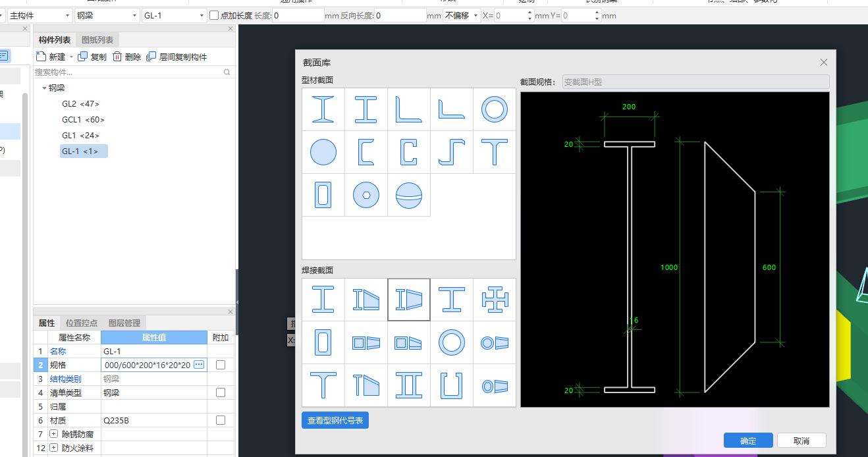Click 确定 to confirm the section
The width and height of the screenshot is (868, 457).
pos(748,441)
